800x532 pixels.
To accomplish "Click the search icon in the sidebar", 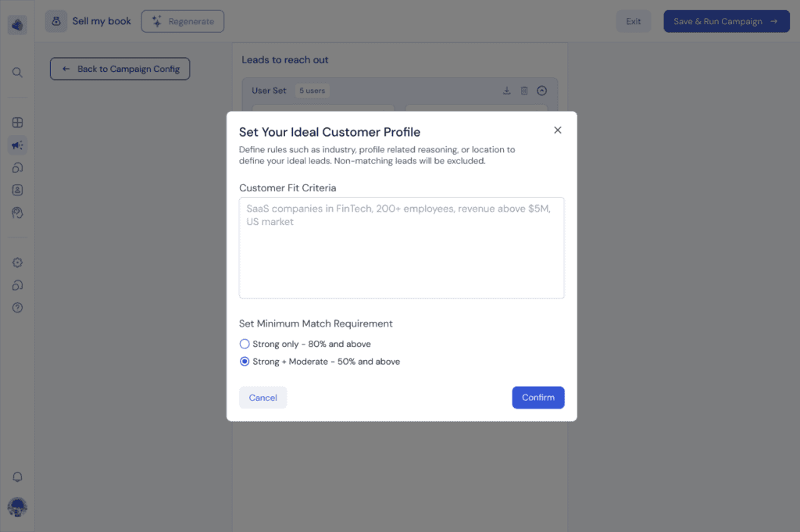I will [x=17, y=73].
